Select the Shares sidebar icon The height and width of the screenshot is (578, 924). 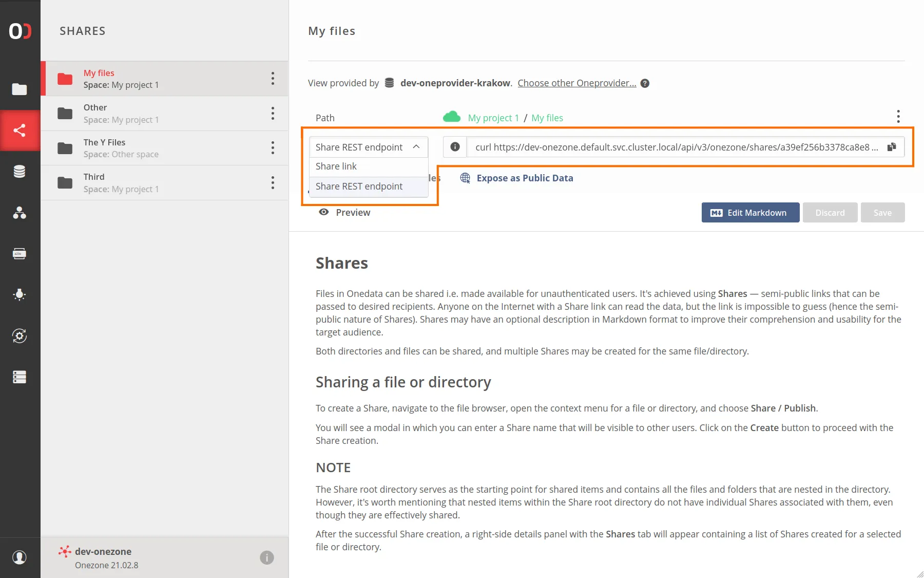pos(20,130)
